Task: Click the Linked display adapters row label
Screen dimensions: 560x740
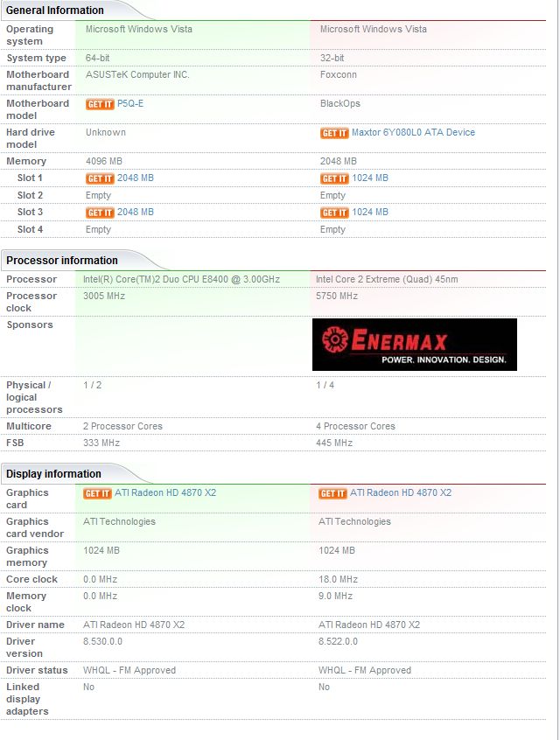Action: [27, 699]
